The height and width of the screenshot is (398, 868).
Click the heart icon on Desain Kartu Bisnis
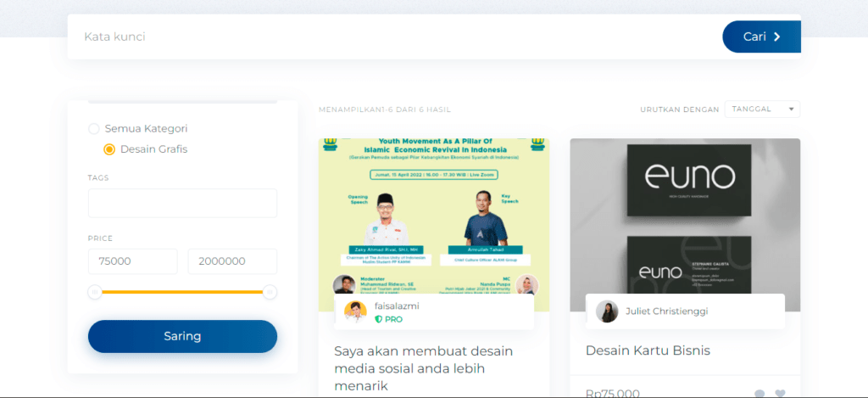pos(780,394)
